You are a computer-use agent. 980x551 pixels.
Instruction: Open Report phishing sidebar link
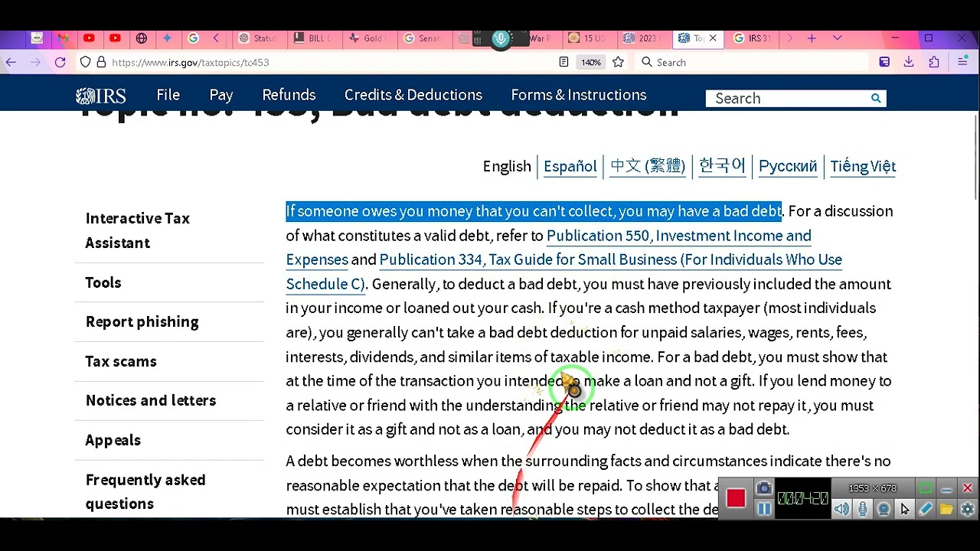coord(142,321)
